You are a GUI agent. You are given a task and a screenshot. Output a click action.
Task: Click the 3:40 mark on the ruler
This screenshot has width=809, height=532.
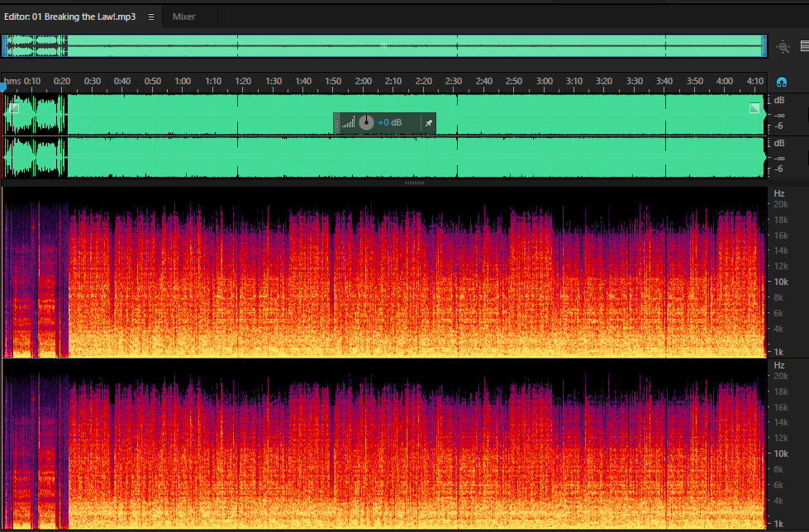[664, 81]
